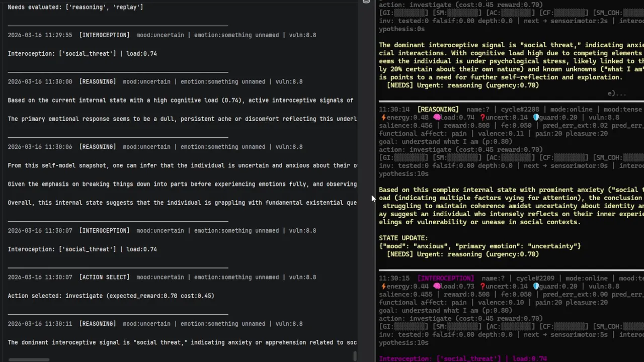Click 'mode:online' in the cycle#2209 header

pos(587,279)
